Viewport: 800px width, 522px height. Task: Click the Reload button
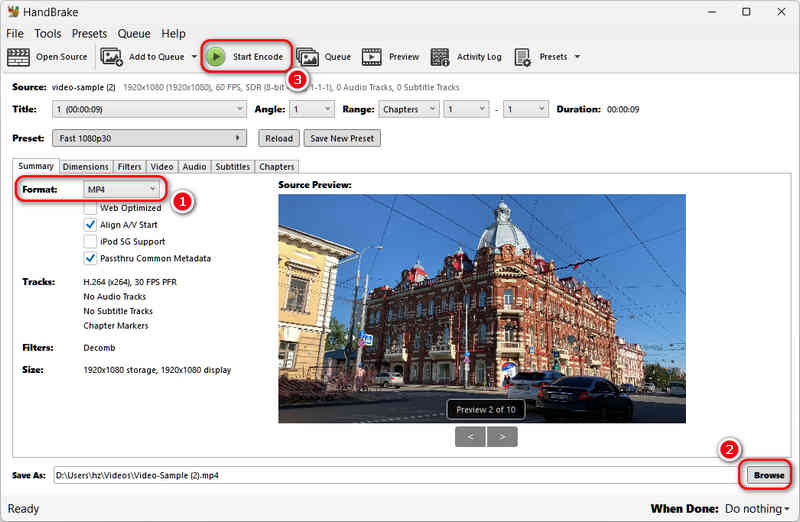click(x=279, y=138)
